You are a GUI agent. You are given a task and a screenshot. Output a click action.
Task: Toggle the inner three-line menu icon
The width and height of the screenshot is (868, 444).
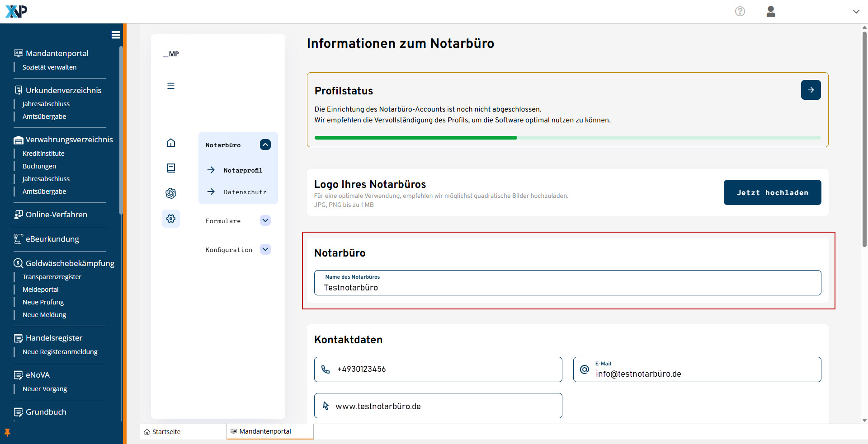coord(171,86)
